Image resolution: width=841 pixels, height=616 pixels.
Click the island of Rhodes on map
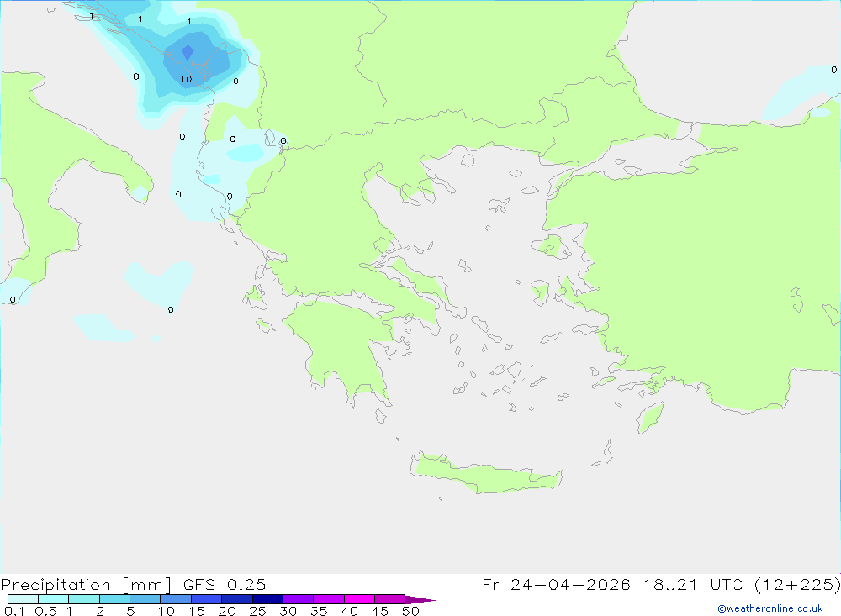650,418
